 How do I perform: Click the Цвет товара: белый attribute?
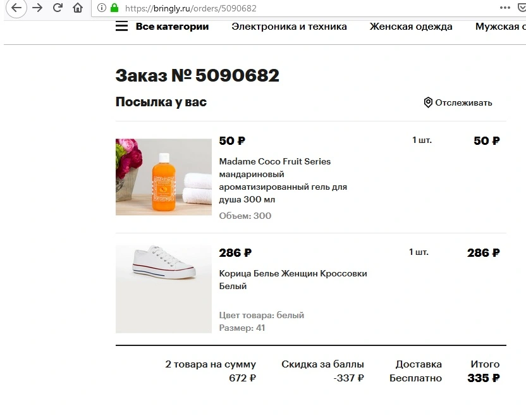point(262,315)
